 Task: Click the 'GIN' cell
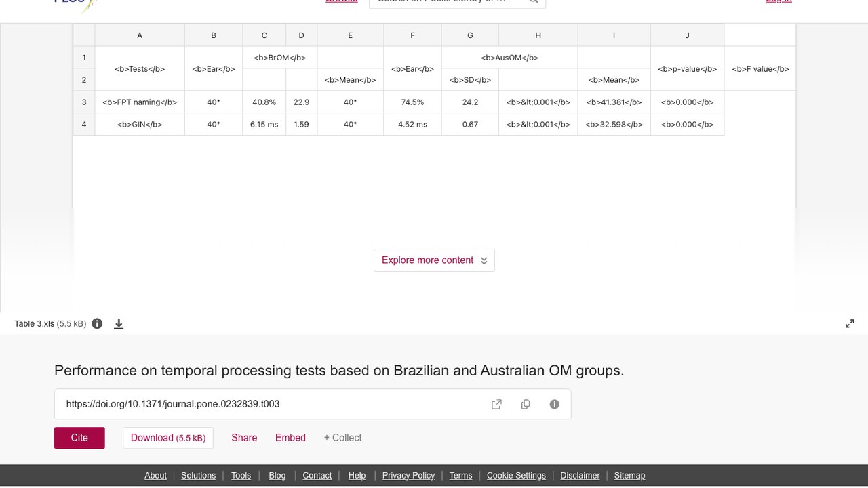[140, 125]
